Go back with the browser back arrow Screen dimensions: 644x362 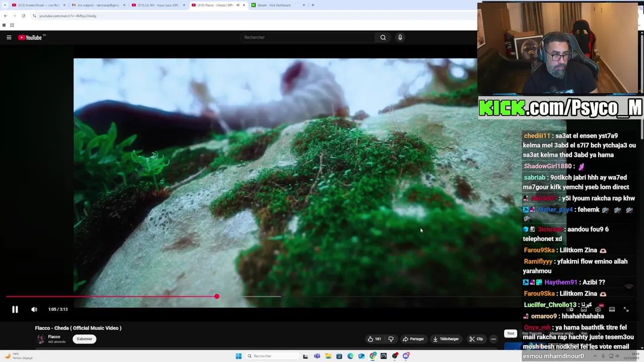pyautogui.click(x=5, y=16)
